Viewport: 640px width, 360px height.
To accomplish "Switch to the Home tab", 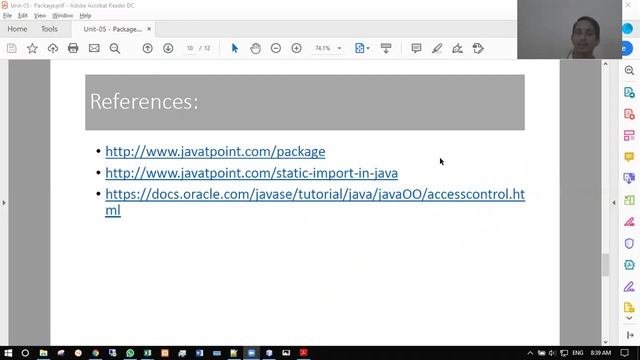I will click(17, 29).
